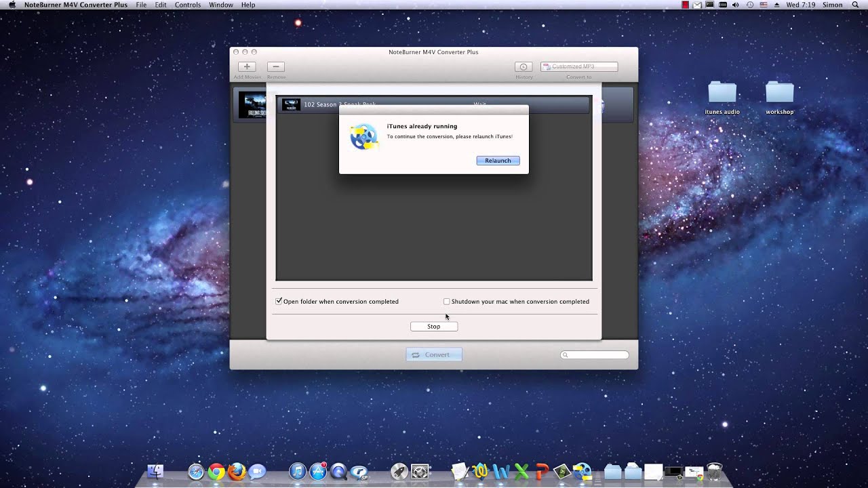Open the Controls menu
The height and width of the screenshot is (488, 868).
188,5
